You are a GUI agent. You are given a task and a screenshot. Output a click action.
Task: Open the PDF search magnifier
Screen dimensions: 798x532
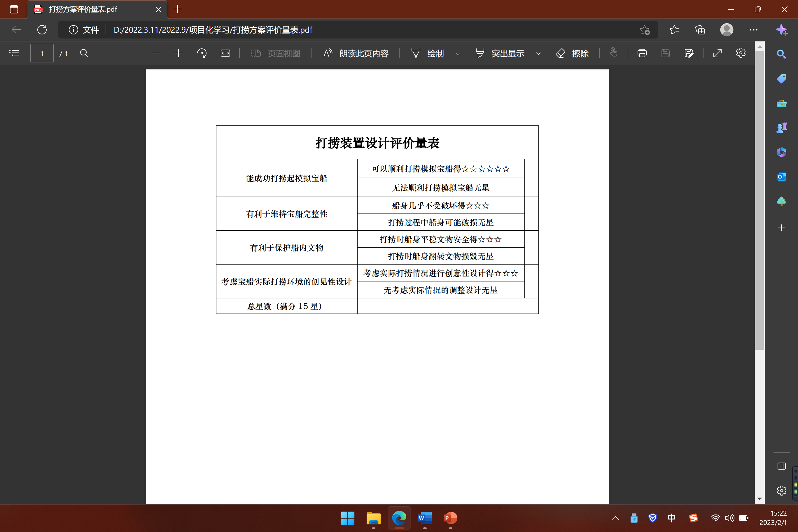[84, 53]
